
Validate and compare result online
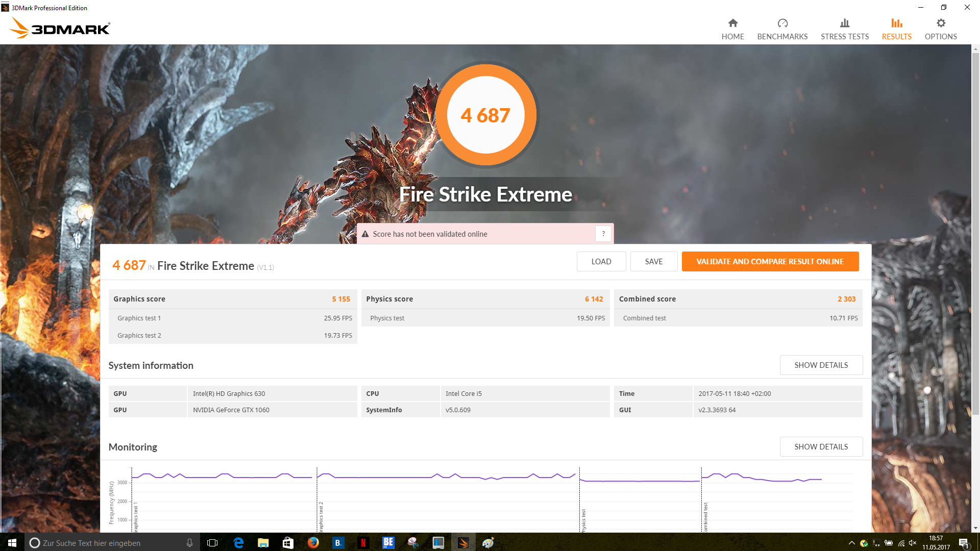[x=770, y=262]
